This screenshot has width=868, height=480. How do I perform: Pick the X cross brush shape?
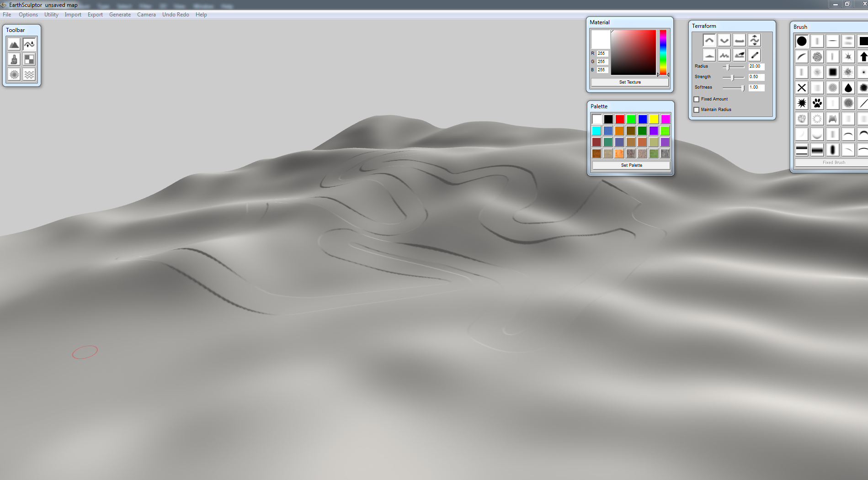802,88
